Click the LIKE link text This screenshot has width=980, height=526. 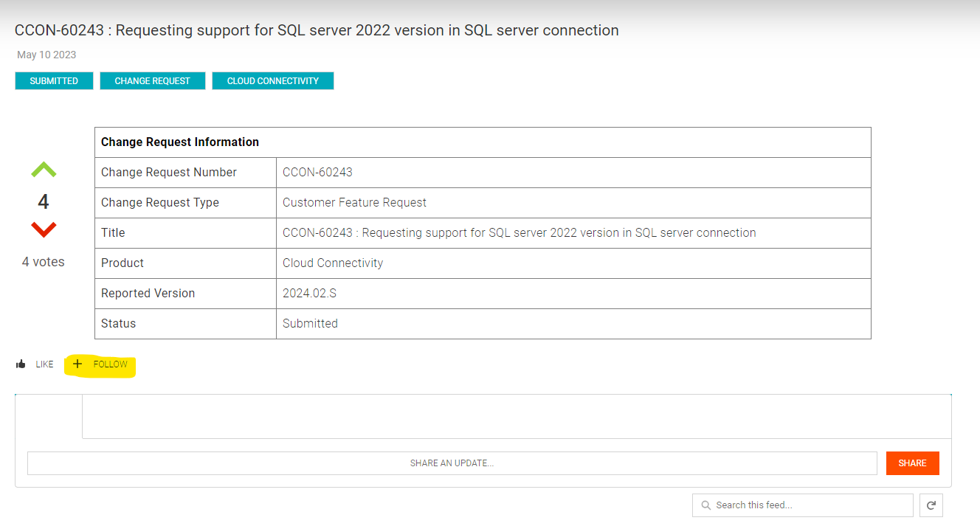click(44, 364)
